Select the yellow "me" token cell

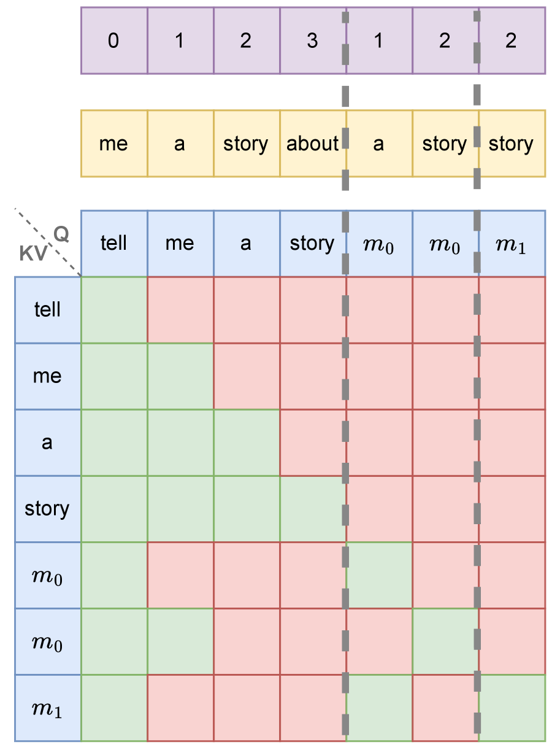point(113,144)
